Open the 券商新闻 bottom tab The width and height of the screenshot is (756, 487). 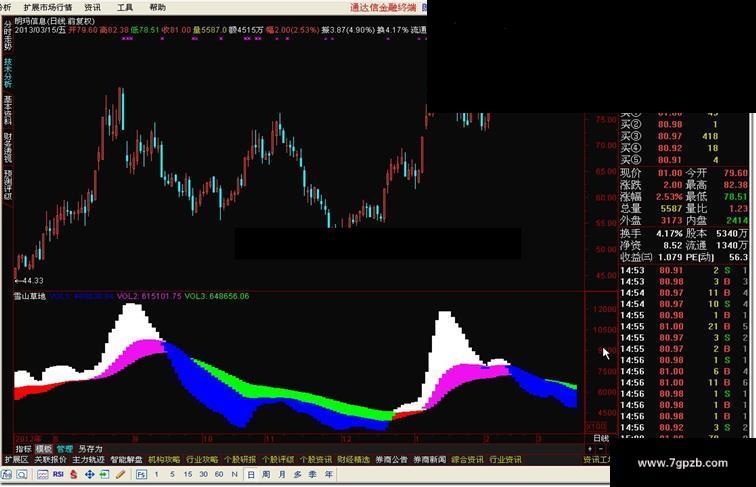(x=430, y=460)
